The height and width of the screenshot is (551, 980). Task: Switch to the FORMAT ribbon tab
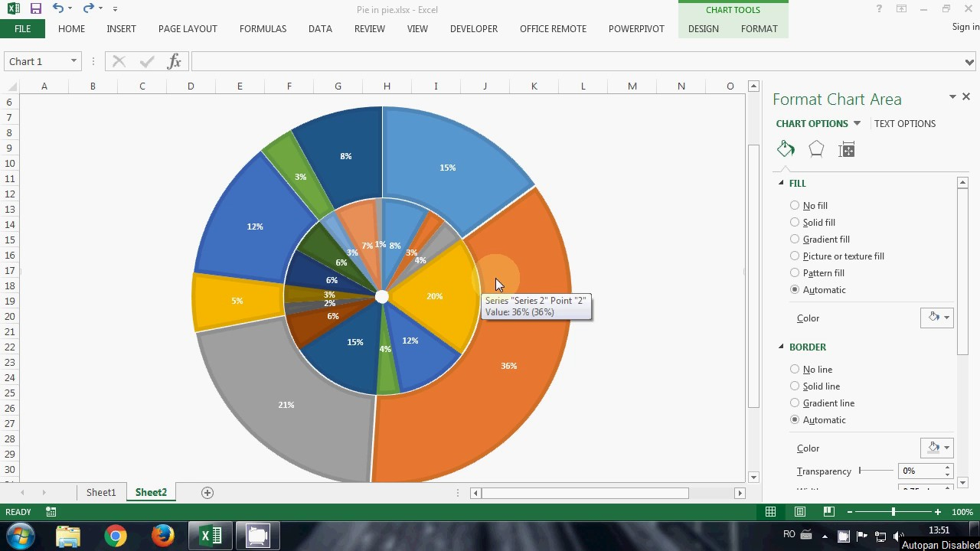point(759,29)
